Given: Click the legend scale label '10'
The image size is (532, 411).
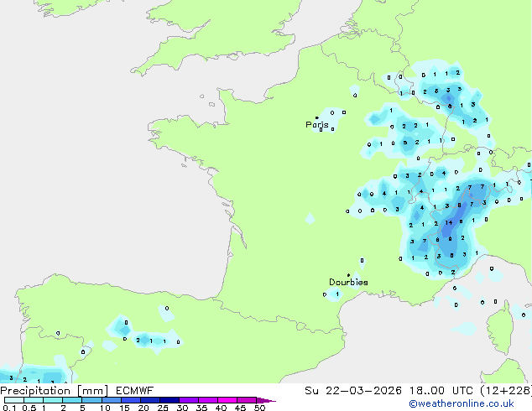Looking at the screenshot, I should (105, 408).
